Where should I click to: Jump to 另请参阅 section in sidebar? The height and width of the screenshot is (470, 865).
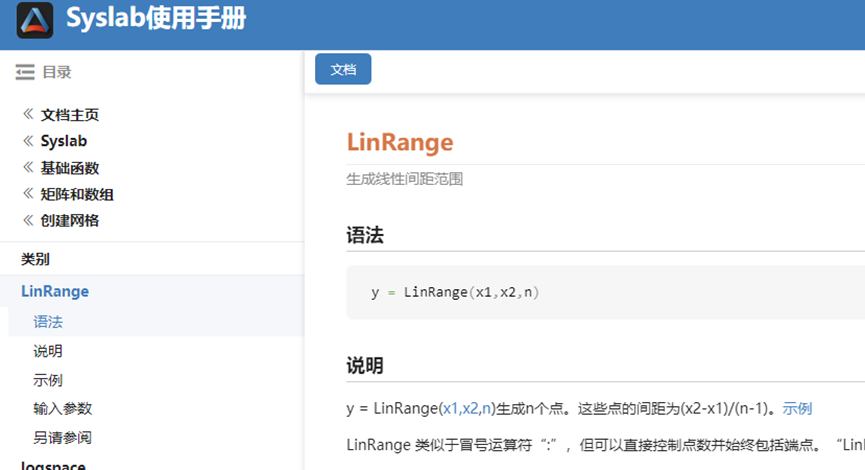coord(62,437)
